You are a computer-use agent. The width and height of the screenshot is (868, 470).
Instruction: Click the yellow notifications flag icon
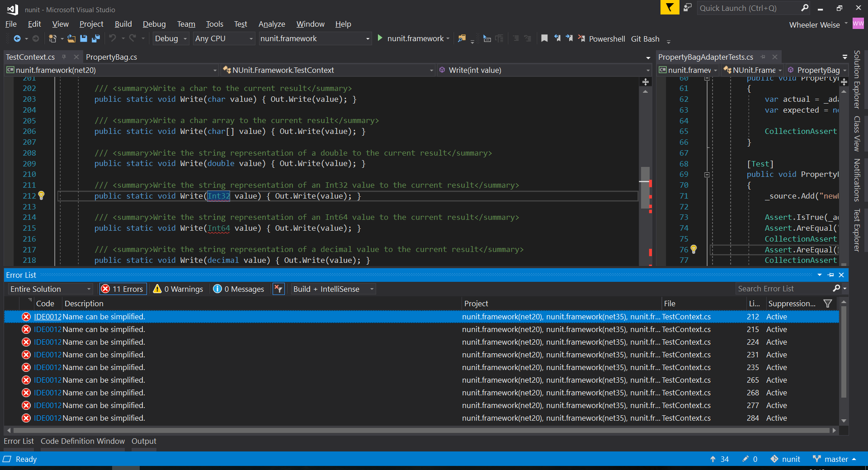tap(670, 8)
